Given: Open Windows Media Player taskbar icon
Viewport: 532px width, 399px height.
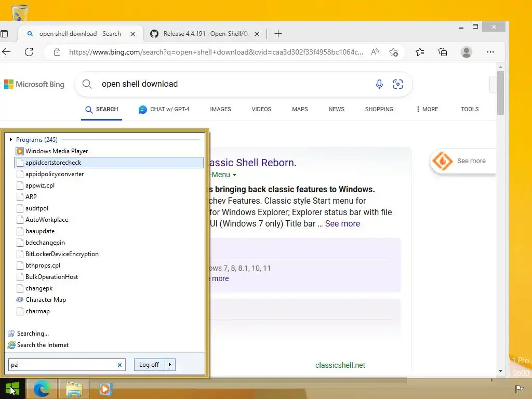Looking at the screenshot, I should click(105, 389).
